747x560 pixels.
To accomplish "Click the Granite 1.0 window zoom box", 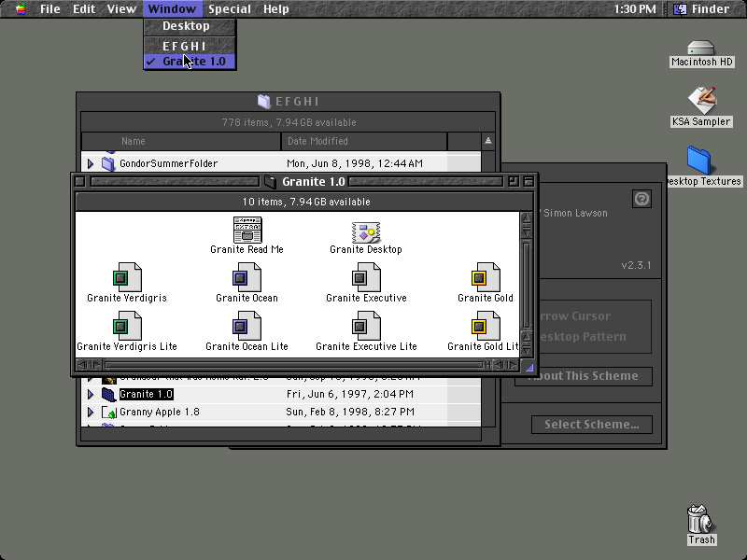I will [514, 181].
